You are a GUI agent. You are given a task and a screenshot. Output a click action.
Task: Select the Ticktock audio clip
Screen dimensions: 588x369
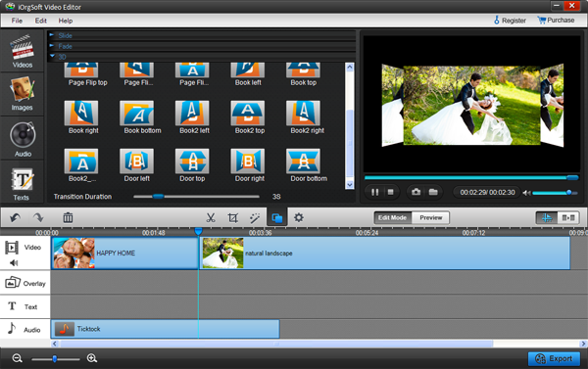pyautogui.click(x=165, y=329)
